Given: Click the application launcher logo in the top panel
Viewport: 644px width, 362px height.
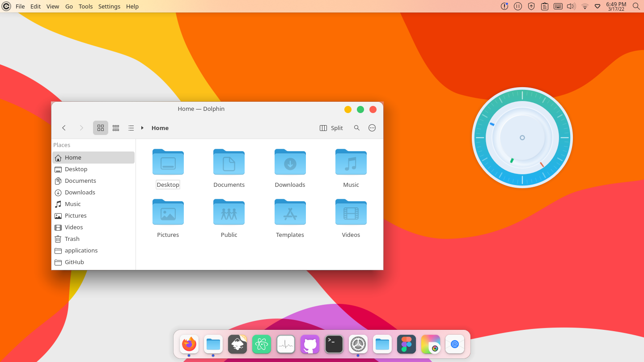Looking at the screenshot, I should point(6,6).
